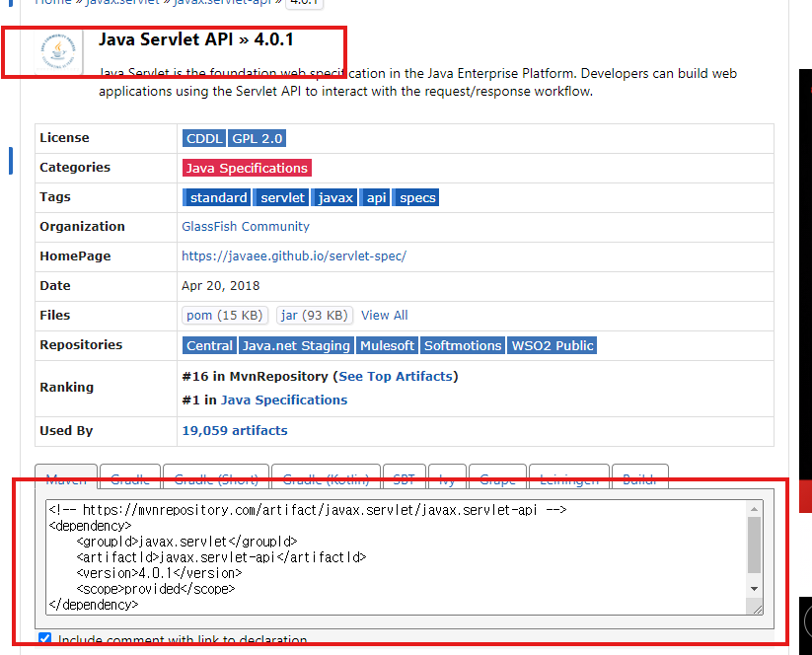The width and height of the screenshot is (812, 655).
Task: Switch to the Grape tab
Action: (x=497, y=476)
